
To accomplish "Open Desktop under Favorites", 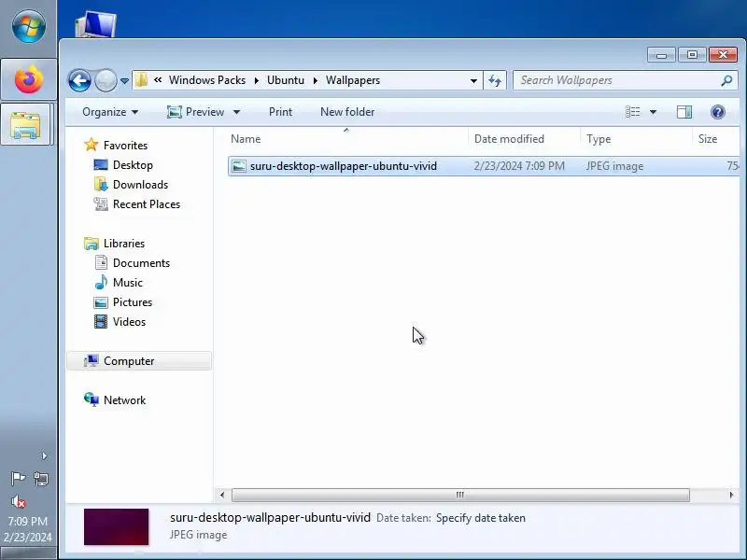I will (133, 165).
